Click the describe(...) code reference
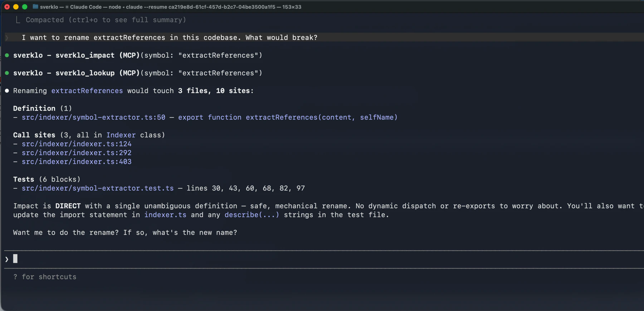644x311 pixels. [x=252, y=215]
